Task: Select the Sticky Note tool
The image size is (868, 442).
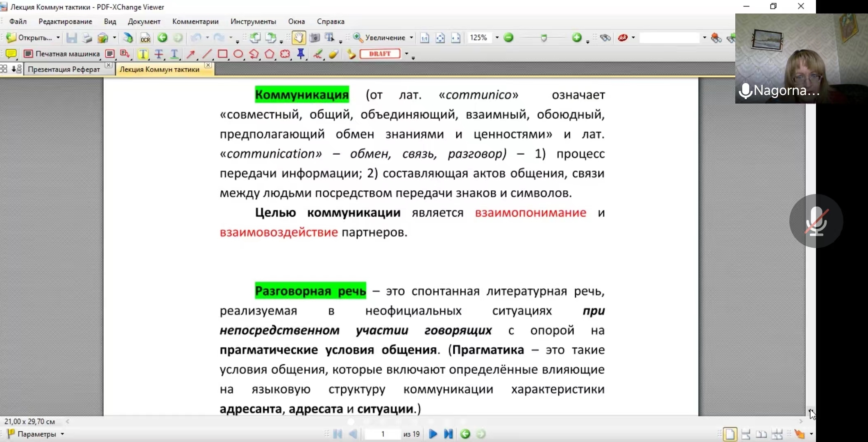Action: [x=11, y=54]
